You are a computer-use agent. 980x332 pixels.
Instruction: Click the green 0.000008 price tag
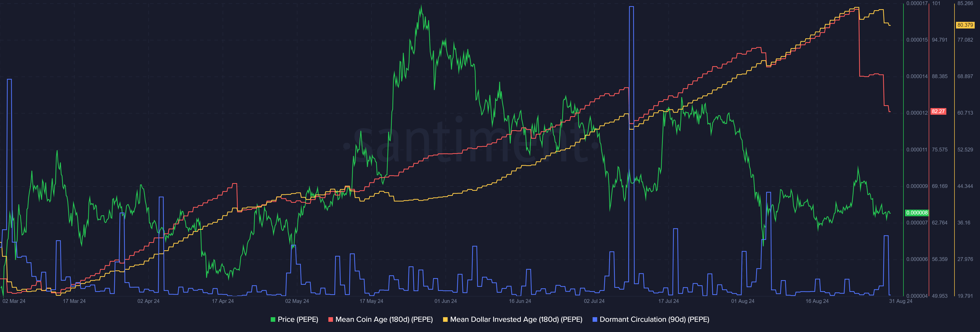(917, 213)
